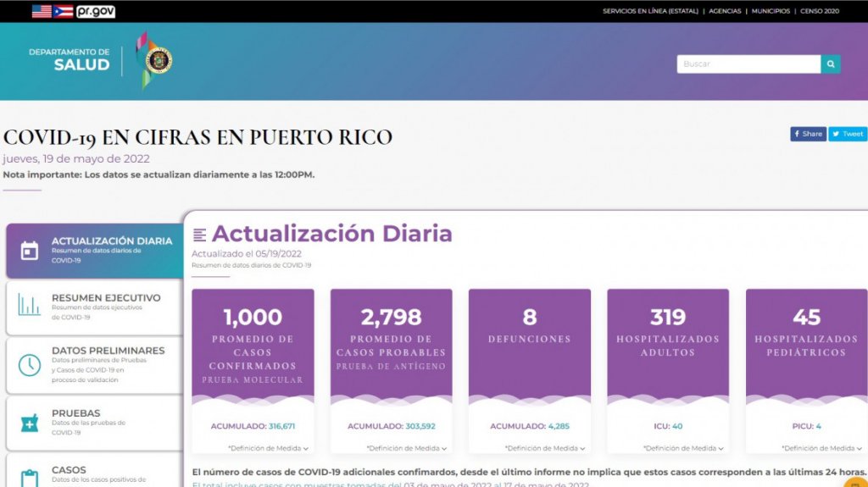Screen dimensions: 868x487
Task: Expand Definición de Medida under Defunciones
Action: point(545,448)
